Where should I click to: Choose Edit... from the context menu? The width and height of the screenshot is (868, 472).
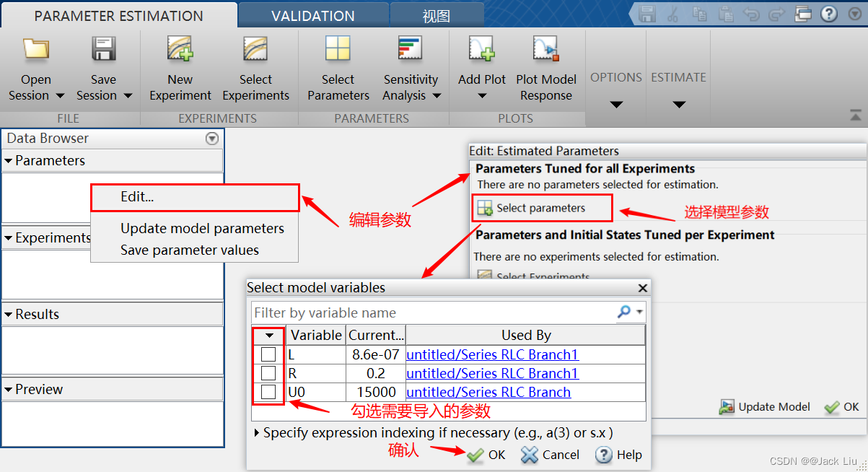pyautogui.click(x=195, y=197)
